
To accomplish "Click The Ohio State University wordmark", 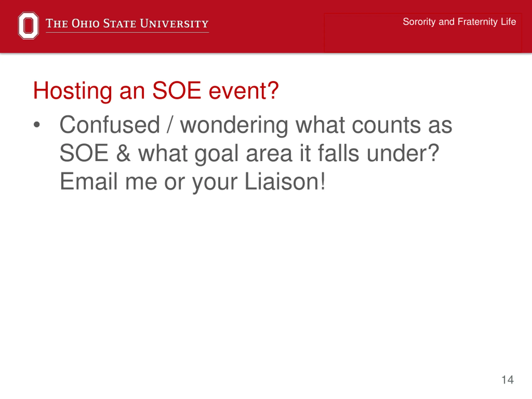I will pyautogui.click(x=127, y=23).
